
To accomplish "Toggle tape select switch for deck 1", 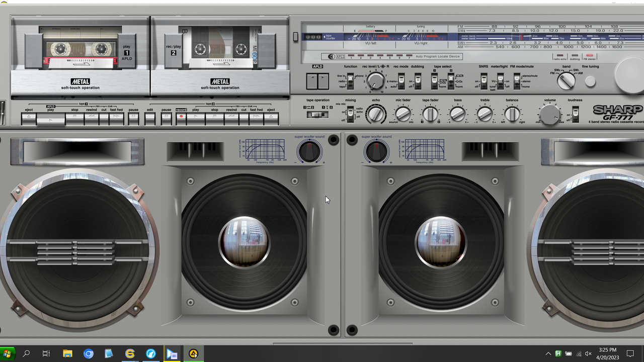I will [435, 81].
